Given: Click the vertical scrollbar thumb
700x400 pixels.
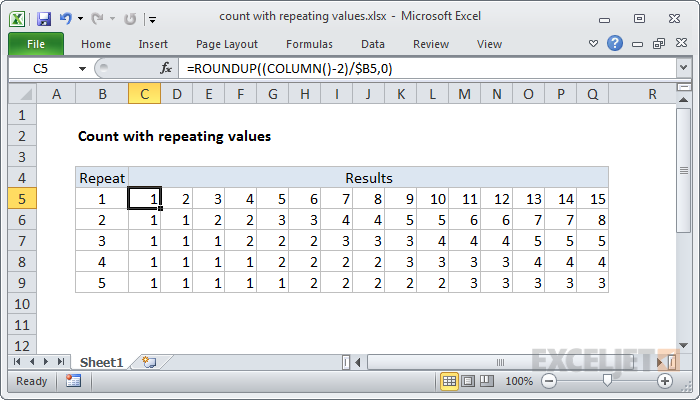Looking at the screenshot, I should (x=683, y=170).
